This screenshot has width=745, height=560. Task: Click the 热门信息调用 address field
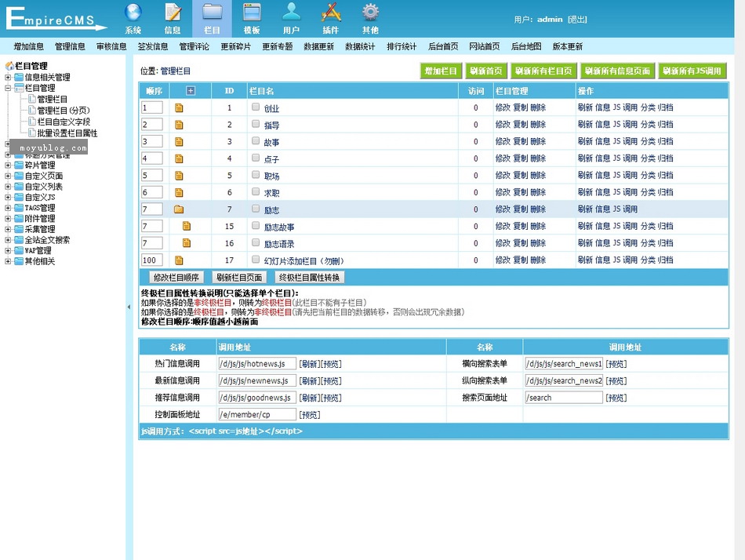pos(257,364)
